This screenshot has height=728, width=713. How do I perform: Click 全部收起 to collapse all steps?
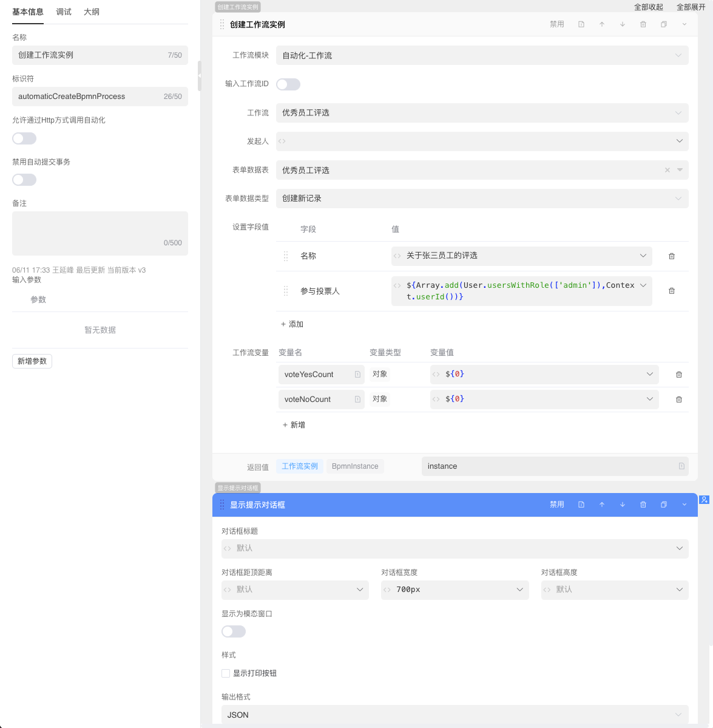tap(648, 7)
